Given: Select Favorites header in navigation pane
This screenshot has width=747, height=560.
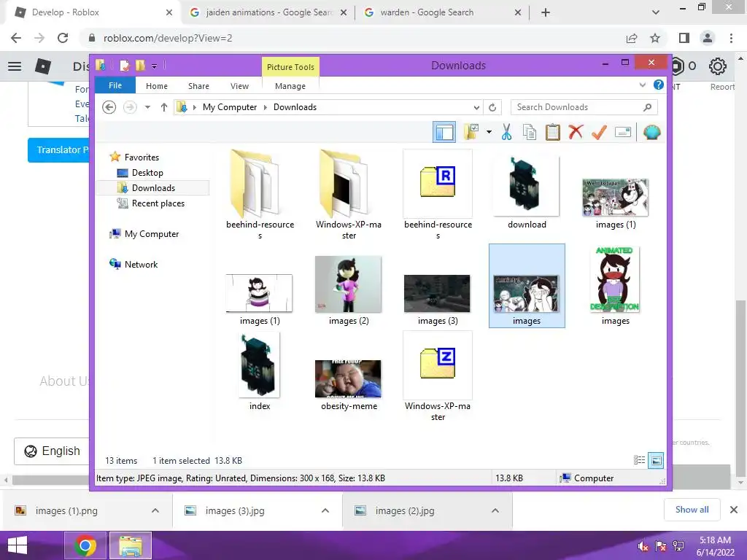Looking at the screenshot, I should [142, 157].
